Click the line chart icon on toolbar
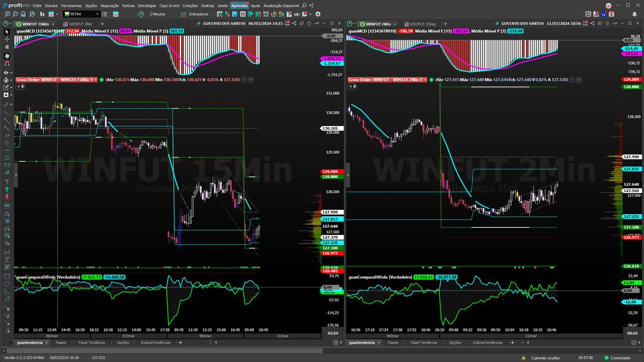This screenshot has height=362, width=644. pyautogui.click(x=115, y=14)
